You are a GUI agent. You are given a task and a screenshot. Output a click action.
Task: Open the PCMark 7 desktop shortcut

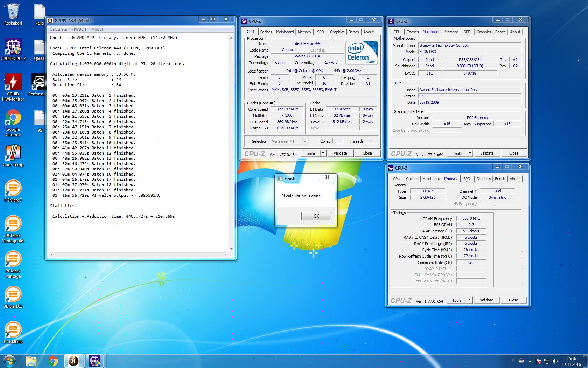point(13,191)
